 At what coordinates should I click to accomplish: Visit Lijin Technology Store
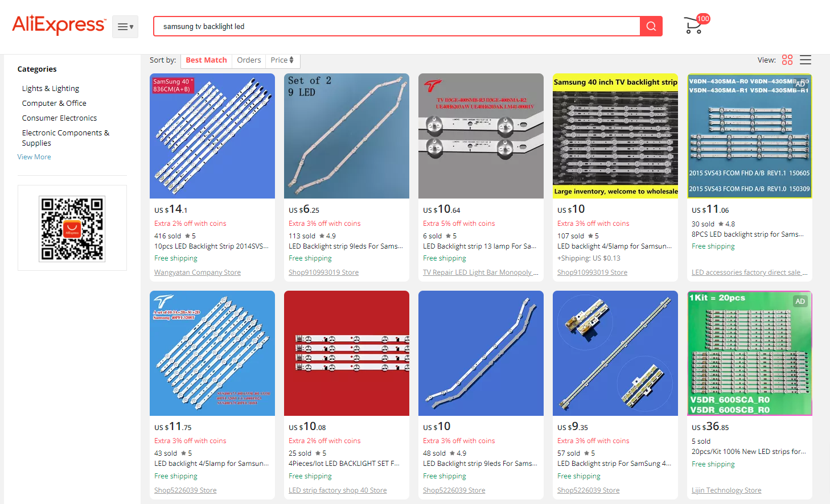(726, 490)
